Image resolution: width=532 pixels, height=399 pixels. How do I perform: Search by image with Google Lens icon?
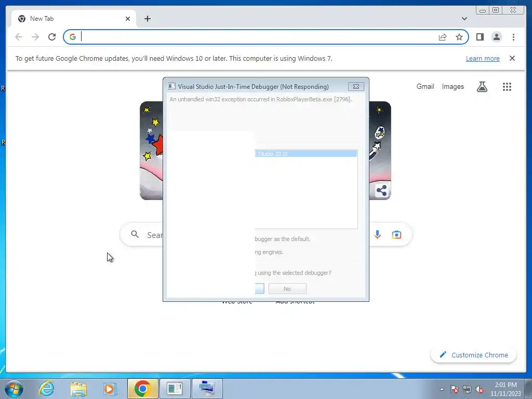pos(396,234)
